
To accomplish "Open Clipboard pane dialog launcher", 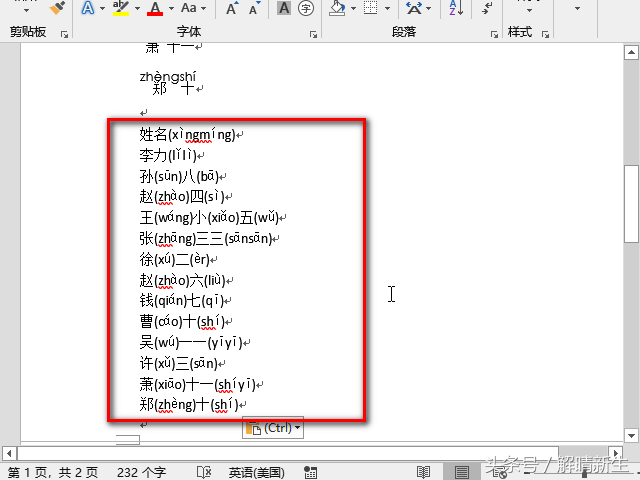I will [64, 34].
